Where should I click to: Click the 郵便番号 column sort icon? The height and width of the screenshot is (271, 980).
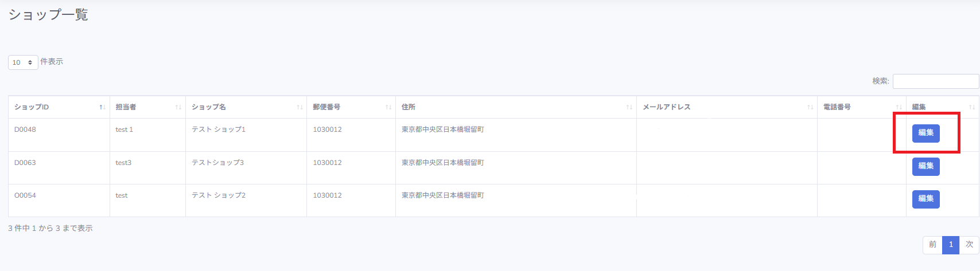pyautogui.click(x=388, y=107)
